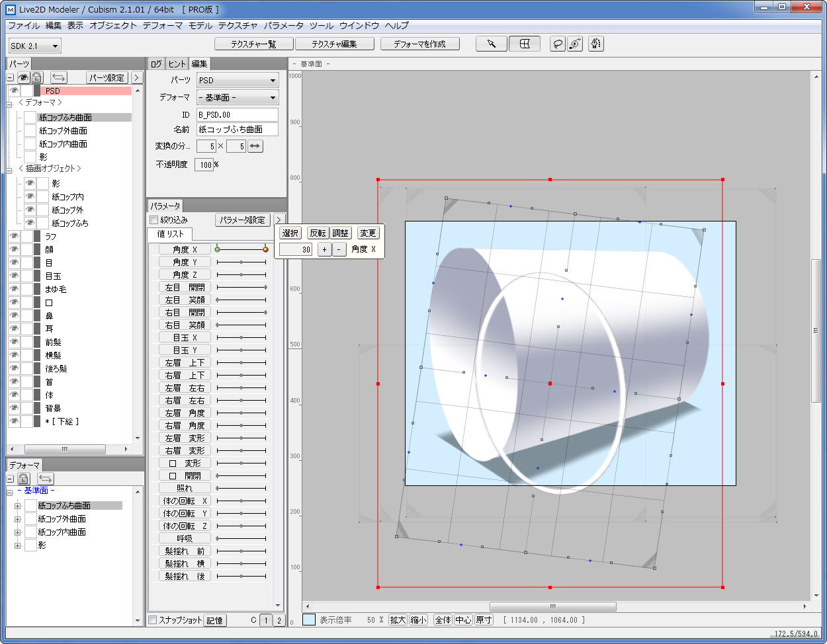Click the swap arrows icon in Deformer panel
The width and height of the screenshot is (827, 644).
tap(46, 479)
